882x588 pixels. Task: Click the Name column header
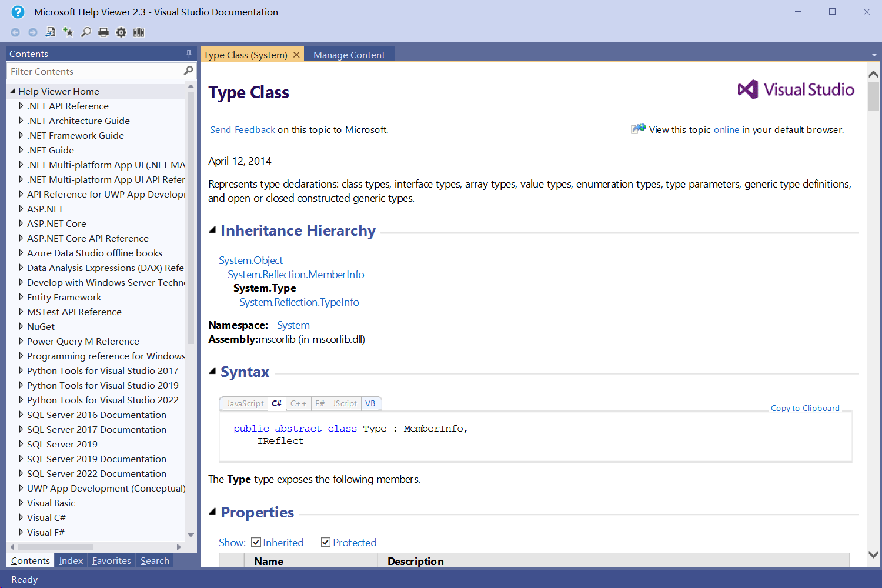coord(310,561)
